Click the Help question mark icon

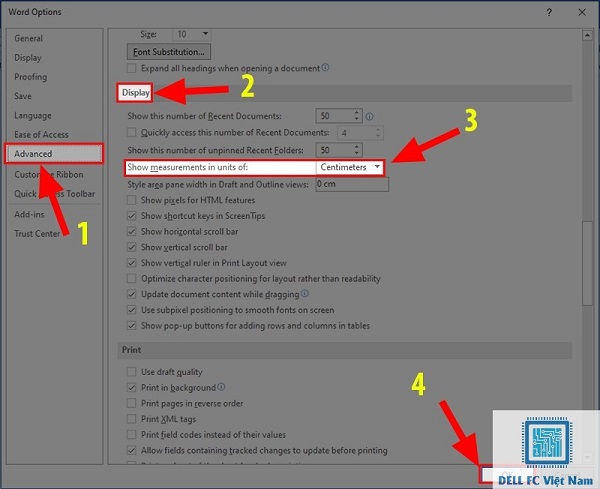pos(548,12)
